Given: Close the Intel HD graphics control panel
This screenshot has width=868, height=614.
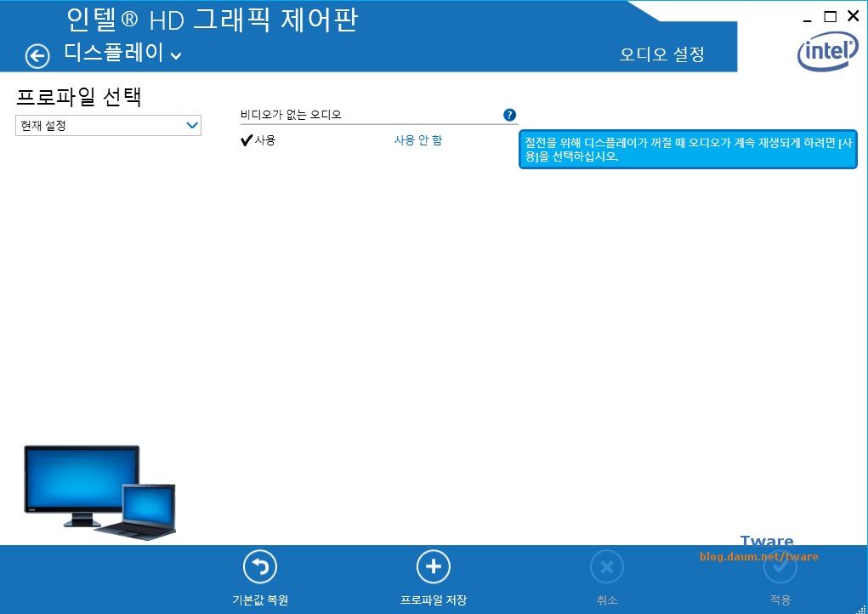Looking at the screenshot, I should tap(853, 16).
